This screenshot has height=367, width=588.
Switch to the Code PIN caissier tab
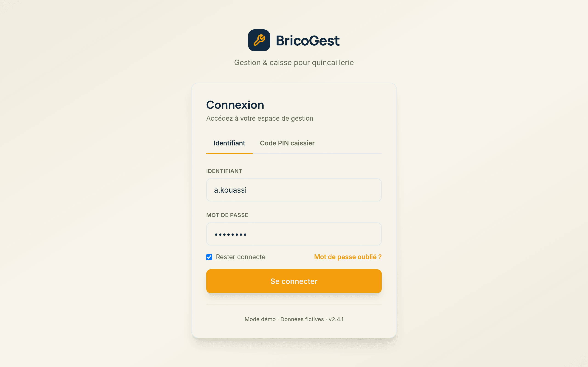coord(287,143)
